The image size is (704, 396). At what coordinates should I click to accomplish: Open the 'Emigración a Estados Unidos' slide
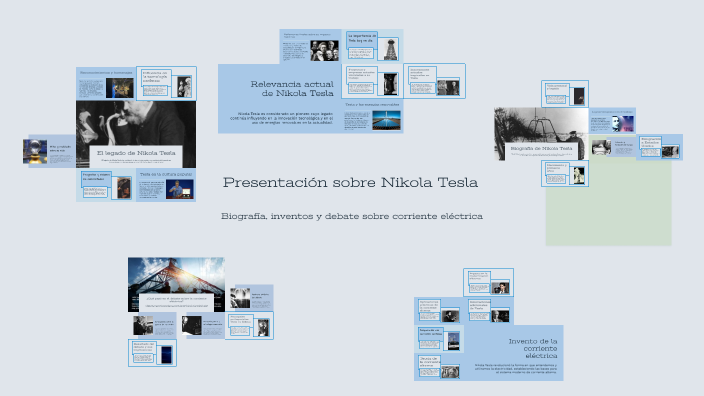pyautogui.click(x=660, y=147)
